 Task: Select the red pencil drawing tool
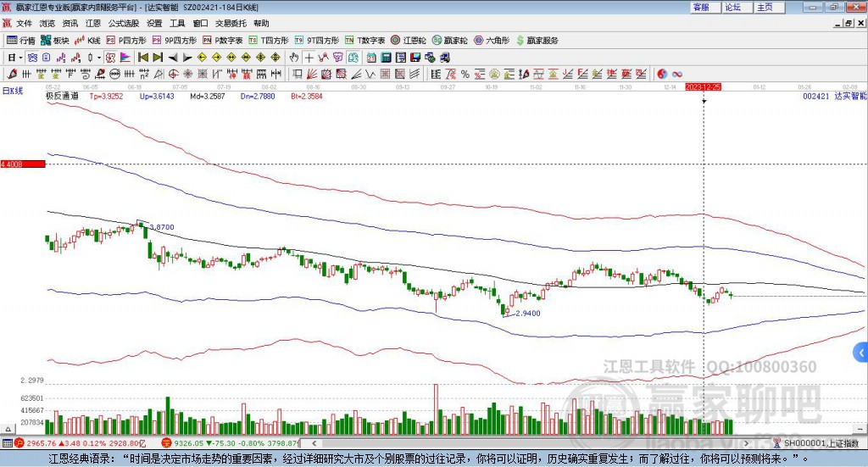(x=12, y=74)
